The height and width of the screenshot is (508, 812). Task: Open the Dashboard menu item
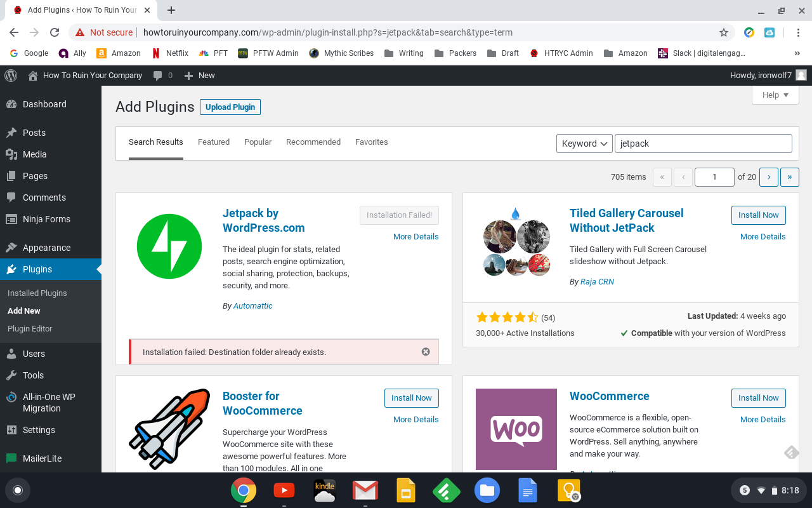click(51, 104)
